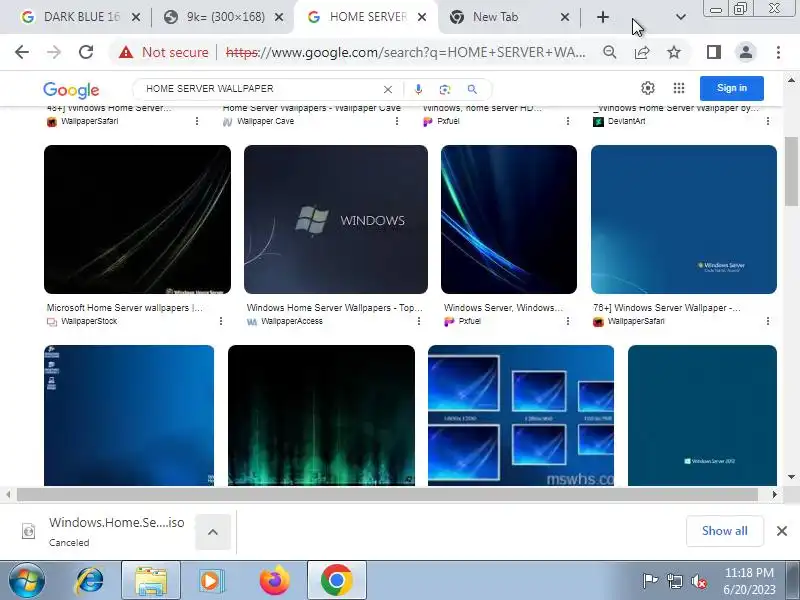Image resolution: width=800 pixels, height=600 pixels.
Task: Click Show all downloads
Action: point(724,531)
